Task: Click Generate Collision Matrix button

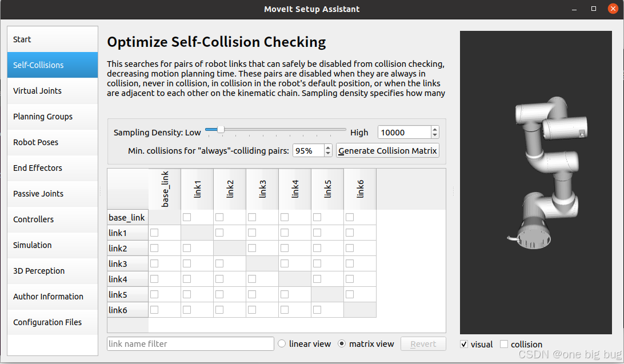Action: pos(387,151)
